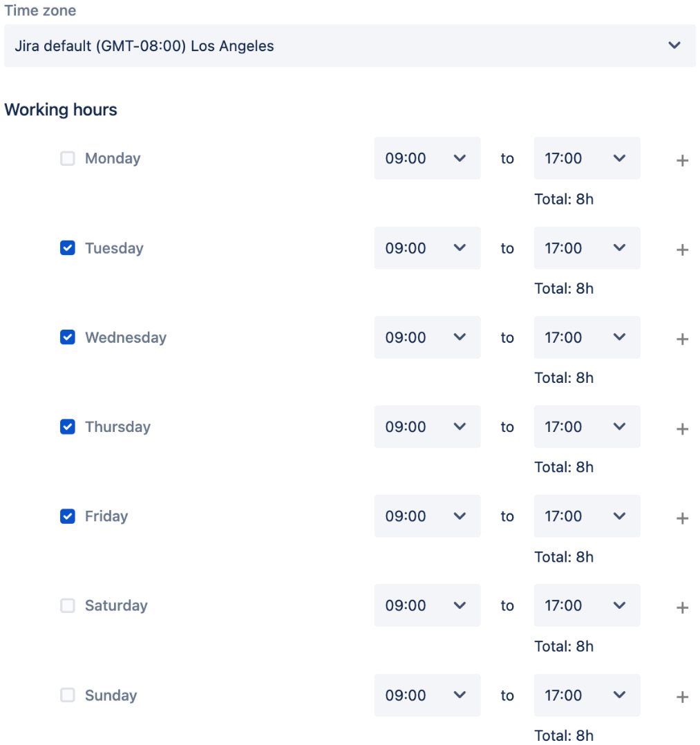Add a second time range for Friday
Image resolution: width=700 pixels, height=745 pixels.
pyautogui.click(x=682, y=517)
